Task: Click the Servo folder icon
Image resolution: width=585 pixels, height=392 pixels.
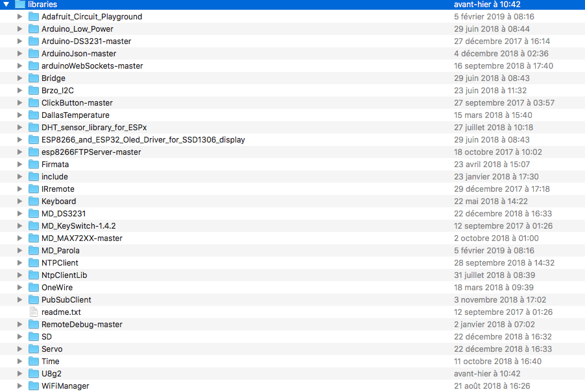Action: [34, 349]
